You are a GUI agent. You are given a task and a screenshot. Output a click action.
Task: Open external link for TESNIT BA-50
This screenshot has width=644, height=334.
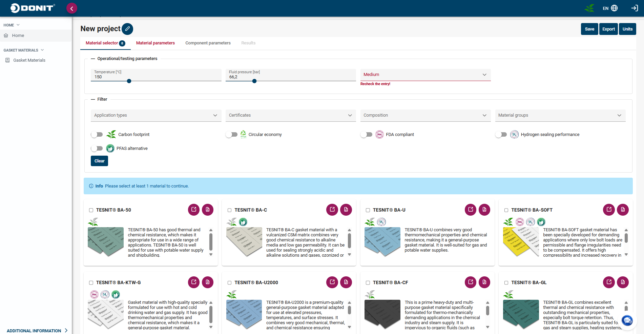pyautogui.click(x=194, y=210)
